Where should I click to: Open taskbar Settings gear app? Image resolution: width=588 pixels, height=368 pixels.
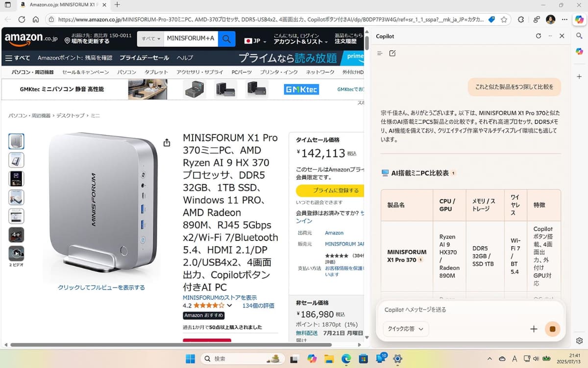[x=397, y=359]
